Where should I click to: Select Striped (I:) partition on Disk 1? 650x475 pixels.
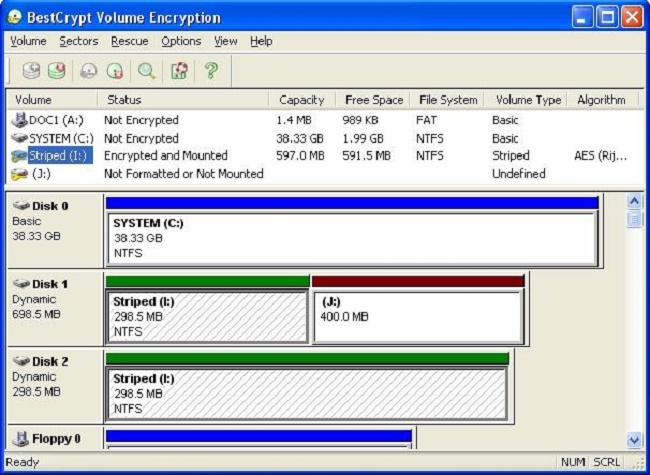coord(207,317)
